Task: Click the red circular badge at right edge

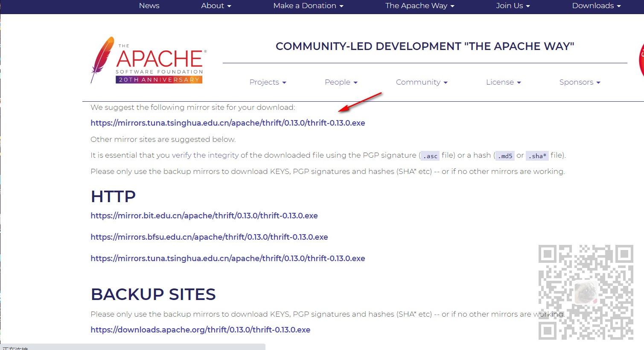Action: pyautogui.click(x=641, y=60)
